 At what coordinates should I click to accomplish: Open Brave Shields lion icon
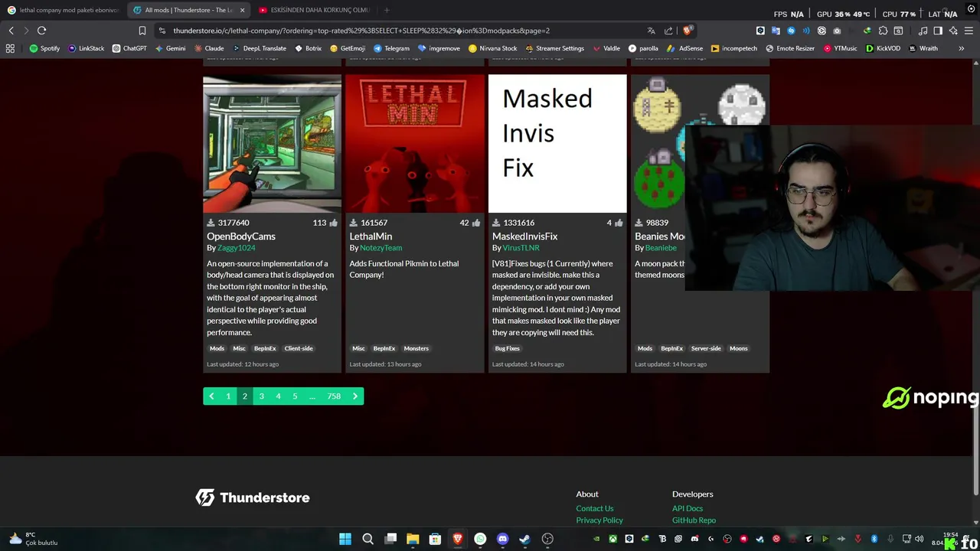pos(687,31)
